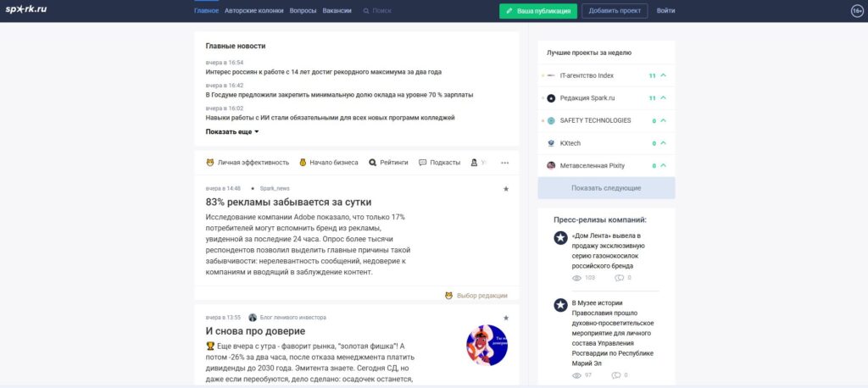Open '83% рекламы забывается за сутки' article
This screenshot has width=868, height=388.
pyautogui.click(x=288, y=202)
